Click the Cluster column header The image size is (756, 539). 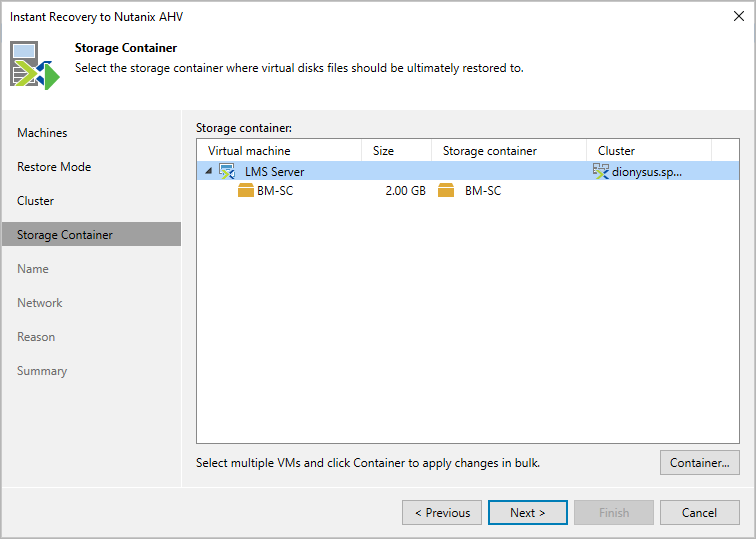tap(616, 151)
